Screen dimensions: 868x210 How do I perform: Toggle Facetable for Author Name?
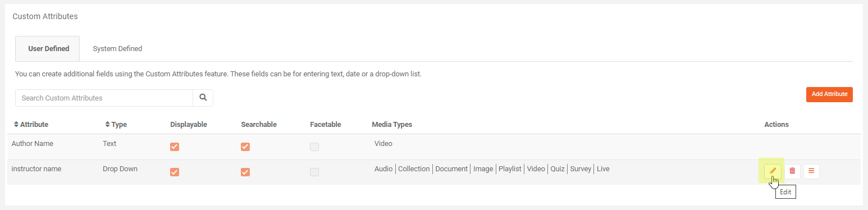pos(314,147)
